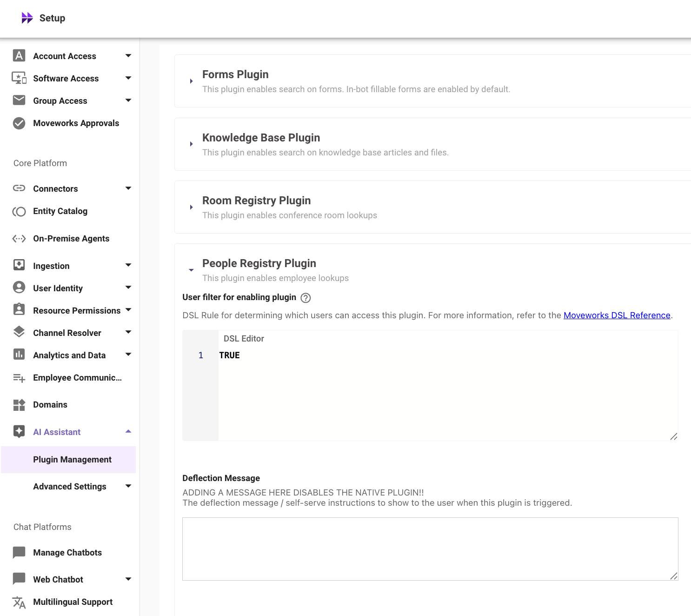Click inside the Deflection Message text box
This screenshot has width=691, height=616.
(430, 549)
